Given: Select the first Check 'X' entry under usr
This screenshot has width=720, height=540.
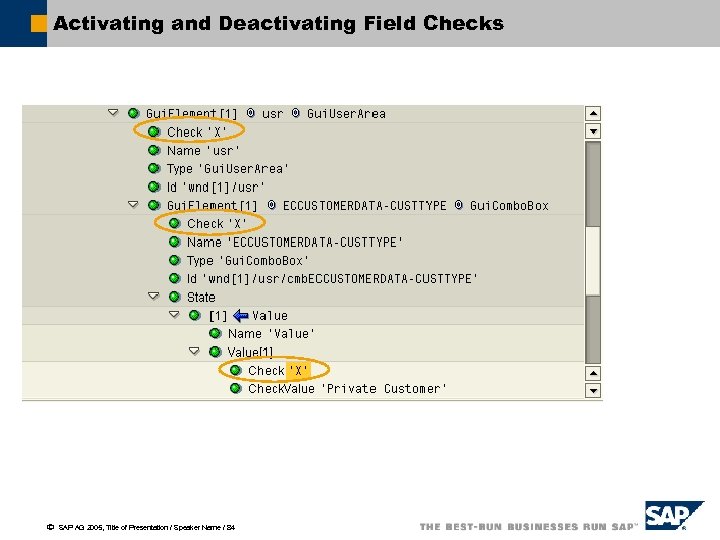Looking at the screenshot, I should 197,132.
